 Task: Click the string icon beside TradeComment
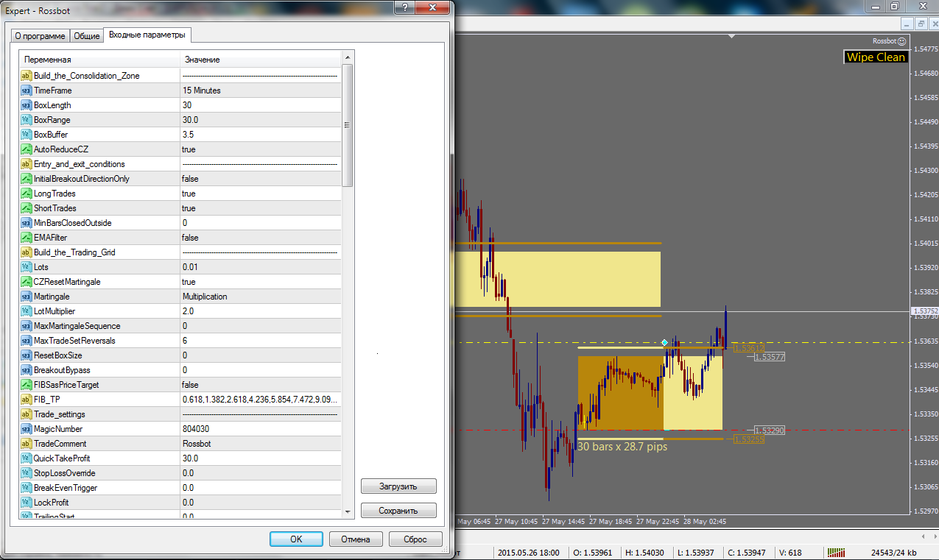click(x=27, y=444)
